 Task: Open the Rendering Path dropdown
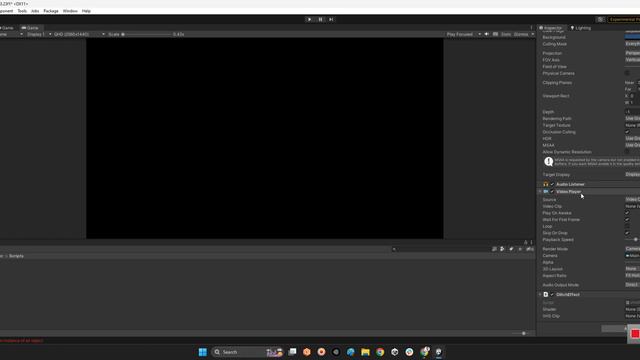coord(632,118)
